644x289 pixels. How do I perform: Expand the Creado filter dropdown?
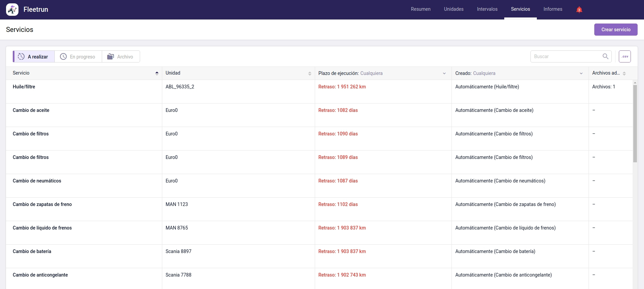coord(581,73)
